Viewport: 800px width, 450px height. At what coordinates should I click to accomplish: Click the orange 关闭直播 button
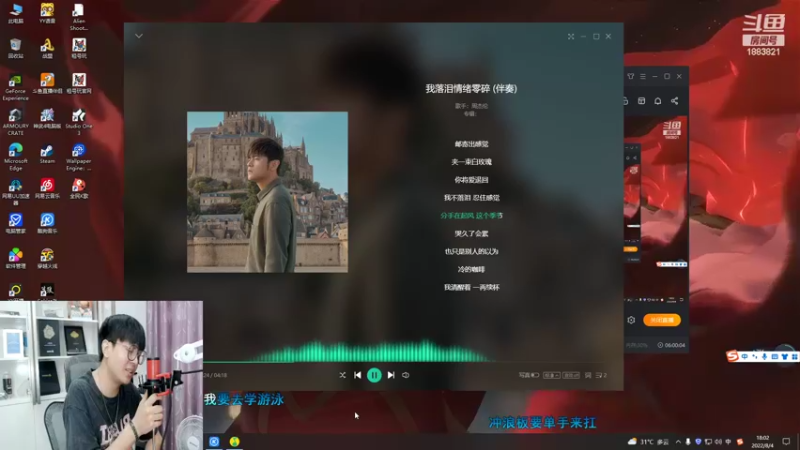[x=662, y=320]
